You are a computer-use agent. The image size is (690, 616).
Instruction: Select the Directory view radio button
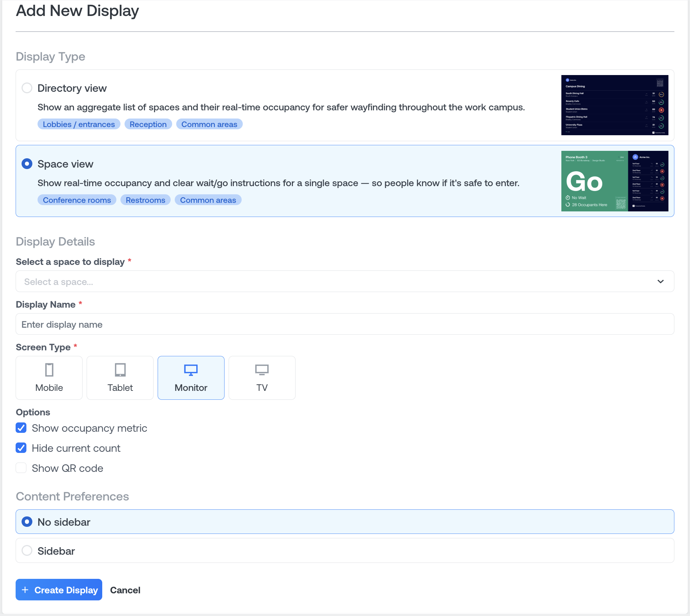27,88
